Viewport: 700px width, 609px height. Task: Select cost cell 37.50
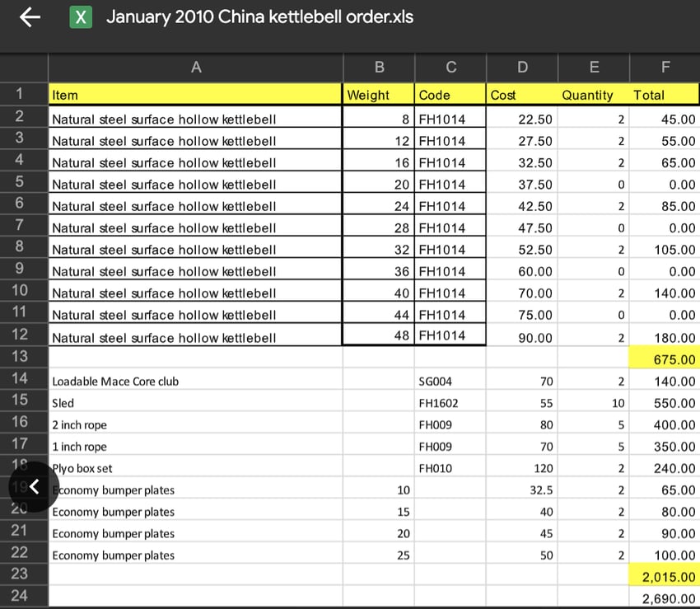click(522, 182)
